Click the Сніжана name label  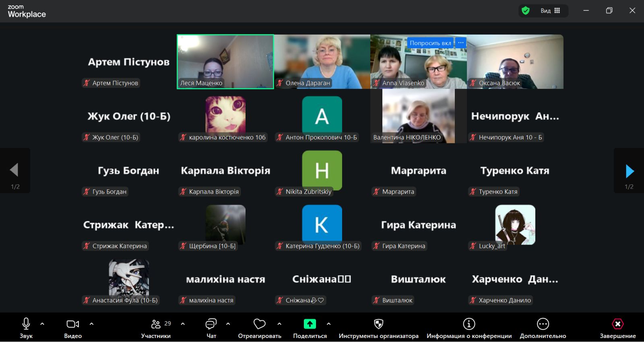coord(305,300)
